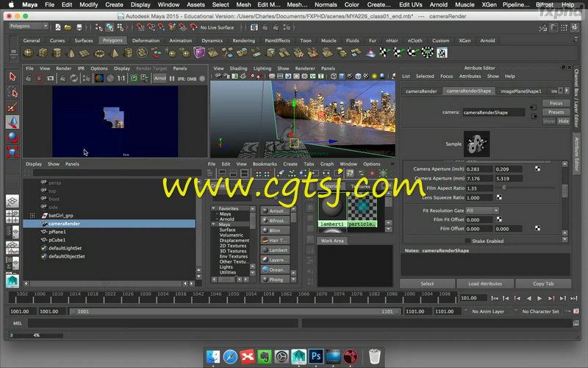Open the imagePlaneShape1 tab
Screen dimensions: 588x368
(521, 91)
